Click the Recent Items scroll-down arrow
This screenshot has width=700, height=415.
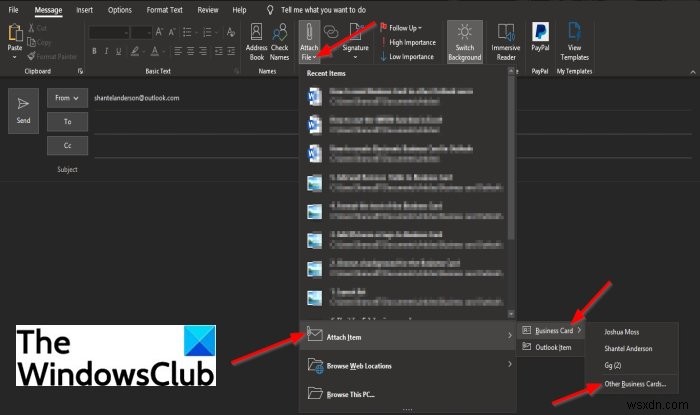point(511,314)
